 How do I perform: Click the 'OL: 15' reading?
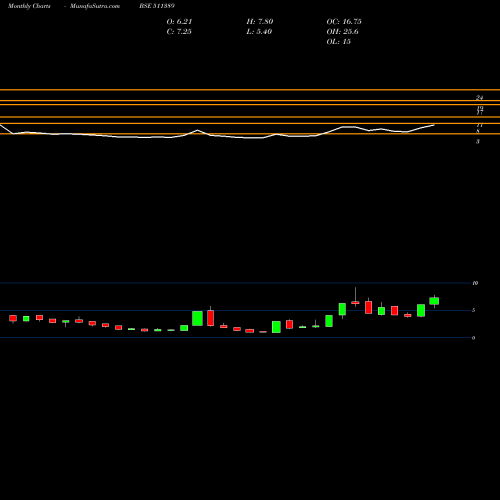coord(338,42)
